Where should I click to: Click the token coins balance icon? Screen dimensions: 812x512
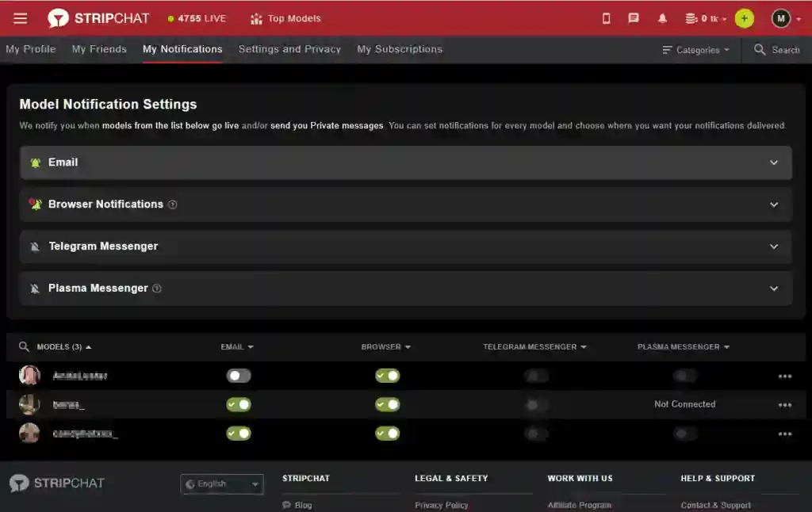[x=691, y=19]
